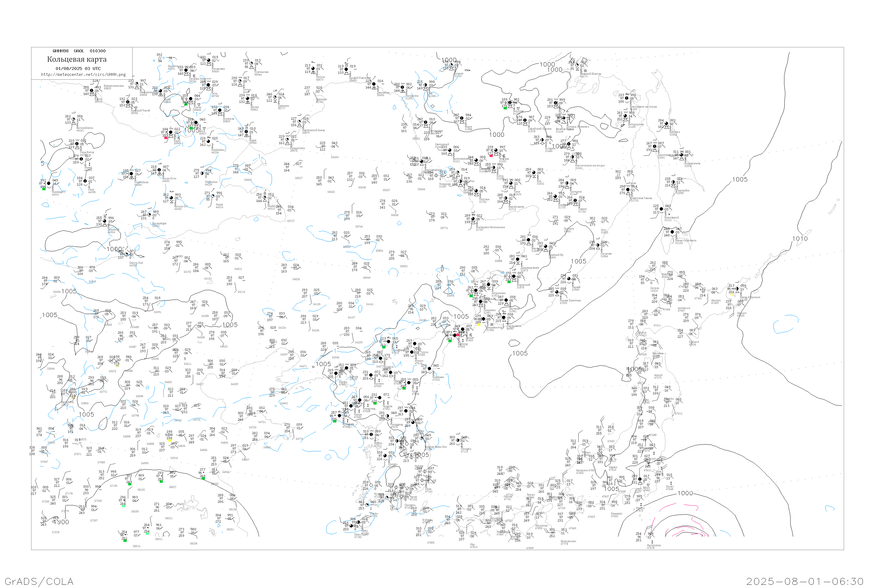
Task: Click the cloud-cover circle at Choibalsan 44259 station
Action: [x=202, y=173]
